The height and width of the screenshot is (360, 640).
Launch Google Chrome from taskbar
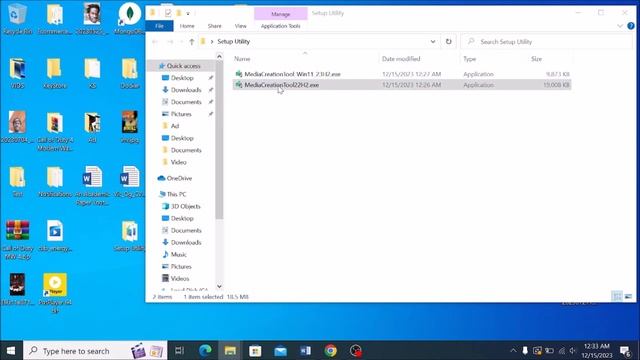coord(331,351)
